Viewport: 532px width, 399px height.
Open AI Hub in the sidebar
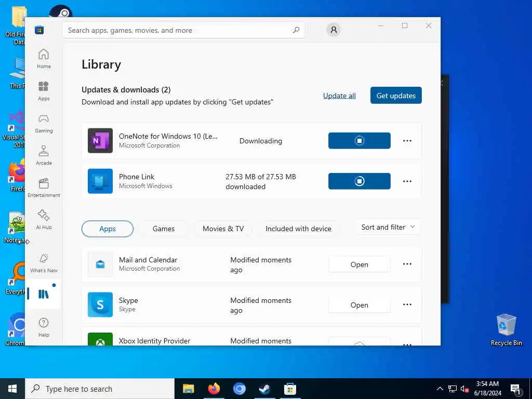click(x=44, y=220)
